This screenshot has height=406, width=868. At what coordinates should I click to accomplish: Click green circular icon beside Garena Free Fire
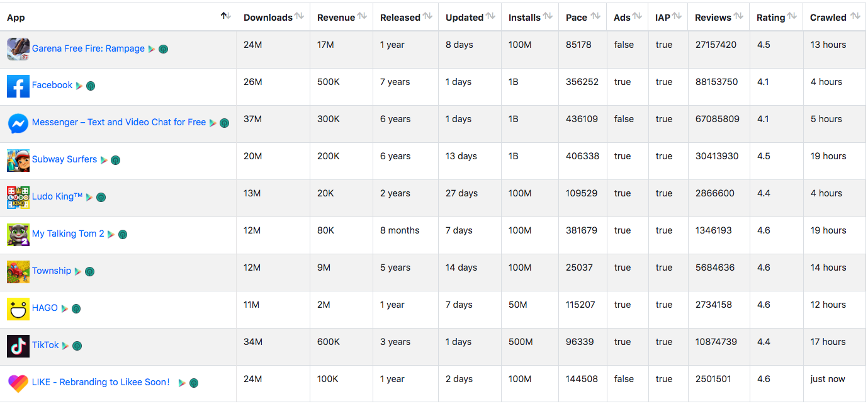tap(163, 49)
